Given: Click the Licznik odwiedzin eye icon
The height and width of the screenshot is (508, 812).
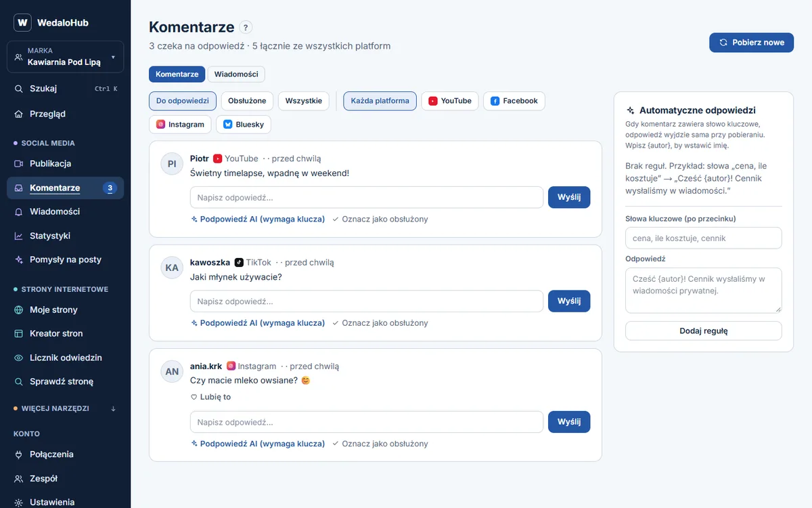Looking at the screenshot, I should (x=19, y=358).
